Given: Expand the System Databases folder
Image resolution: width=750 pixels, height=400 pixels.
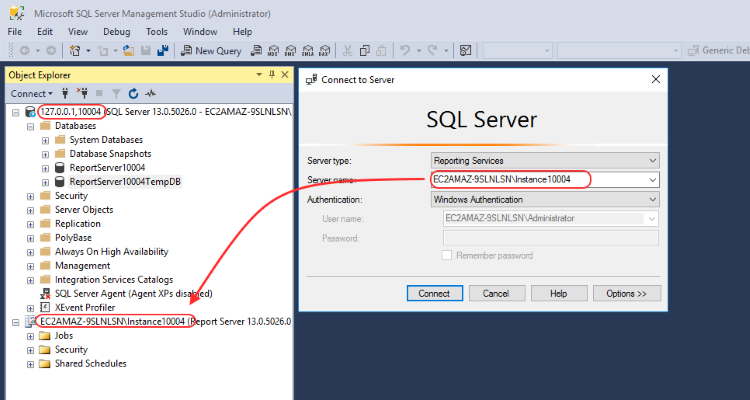Looking at the screenshot, I should click(x=45, y=140).
